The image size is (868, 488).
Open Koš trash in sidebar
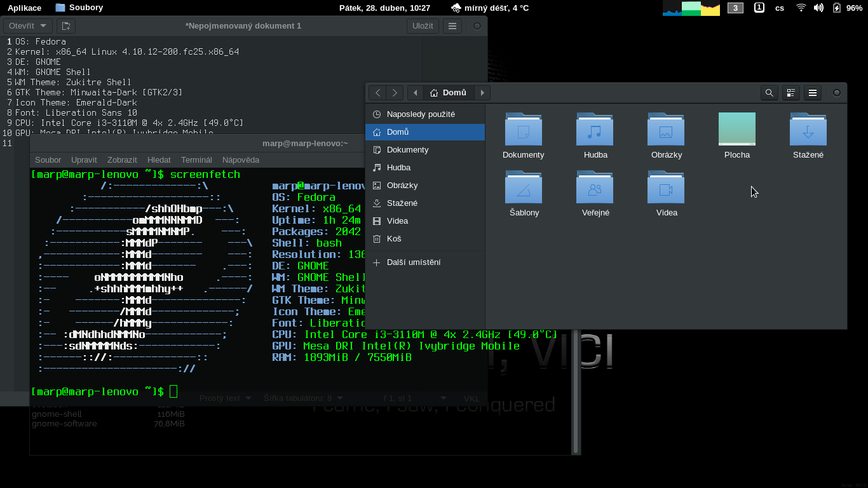425,239
